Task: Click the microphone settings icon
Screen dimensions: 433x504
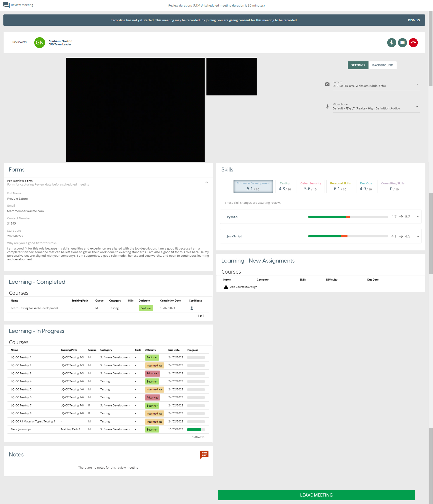Action: point(327,106)
